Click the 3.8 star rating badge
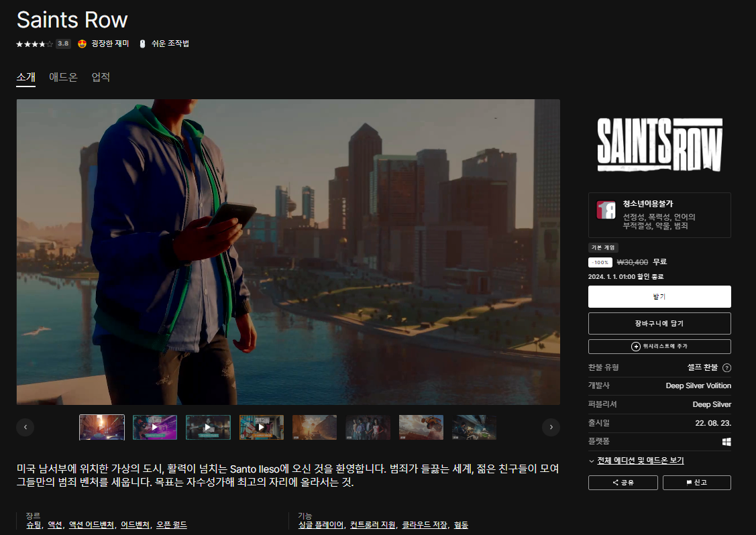The image size is (756, 535). (x=63, y=44)
